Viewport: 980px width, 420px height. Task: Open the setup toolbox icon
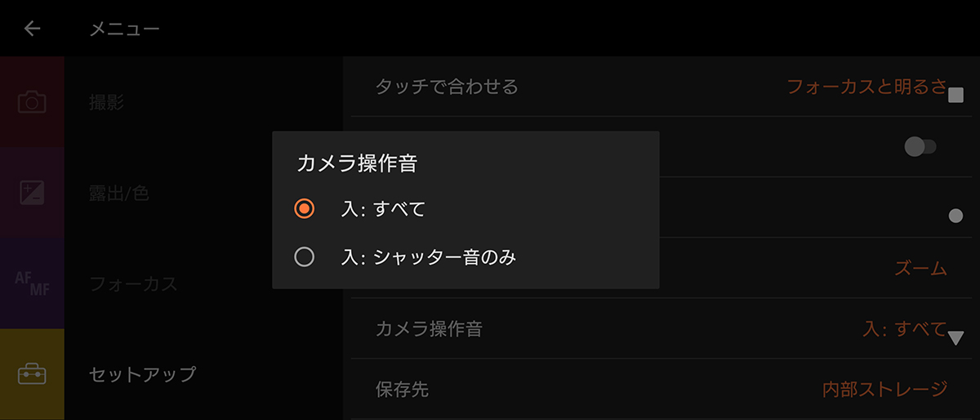tap(32, 374)
